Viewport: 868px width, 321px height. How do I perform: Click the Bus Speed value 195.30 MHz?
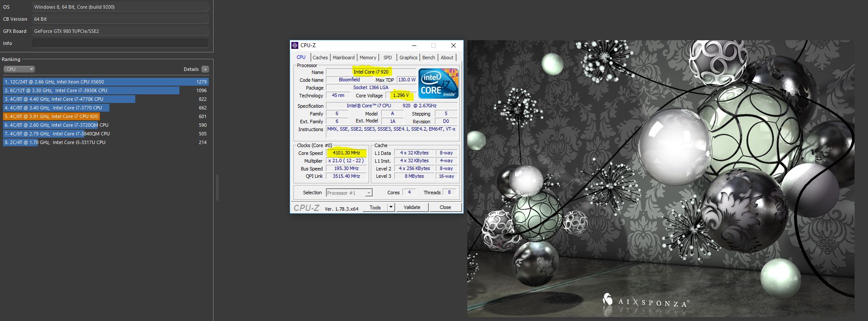point(346,168)
